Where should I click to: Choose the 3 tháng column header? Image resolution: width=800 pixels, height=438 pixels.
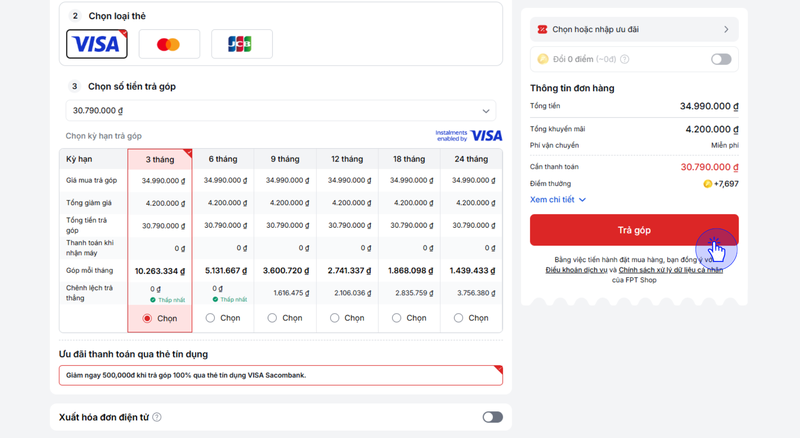(x=160, y=159)
